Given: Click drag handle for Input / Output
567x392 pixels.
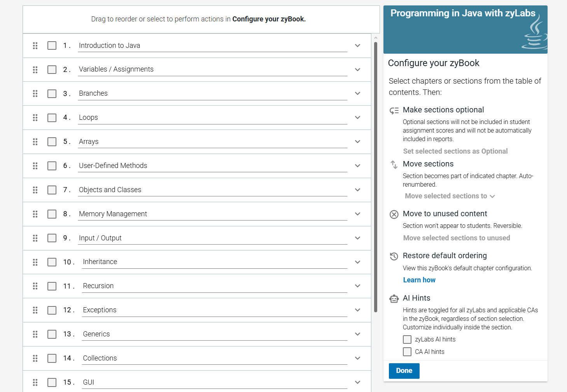Looking at the screenshot, I should (35, 238).
